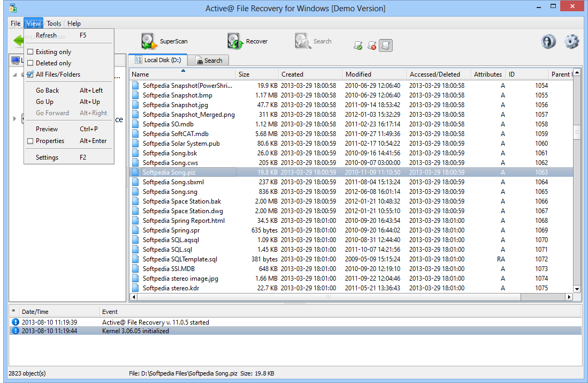Click the file list's scroll-right arrow

tap(569, 297)
